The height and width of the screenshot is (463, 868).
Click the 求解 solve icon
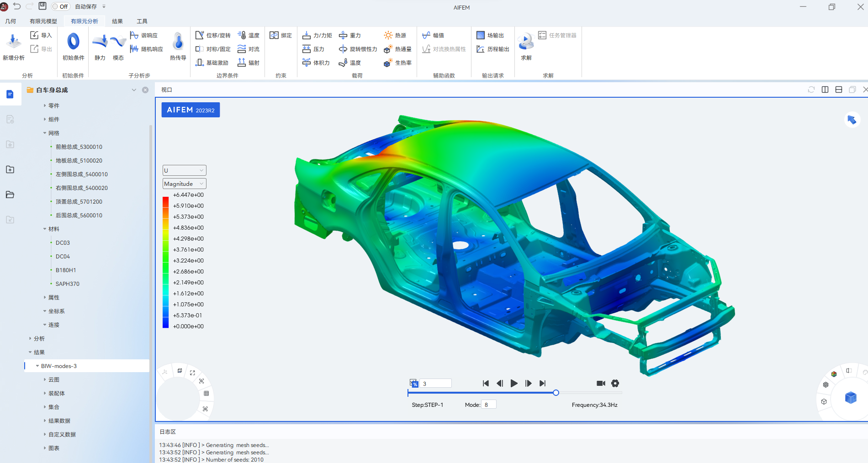[526, 46]
